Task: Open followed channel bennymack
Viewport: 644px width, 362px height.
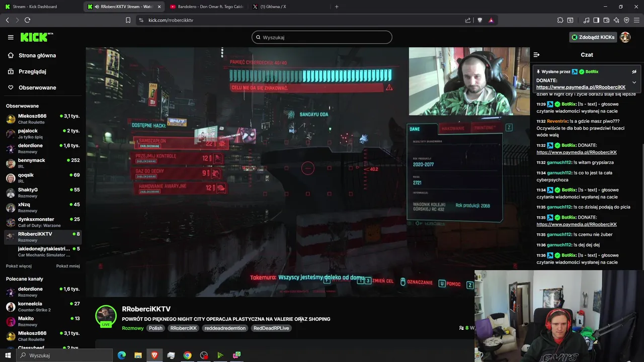Action: coord(43,163)
